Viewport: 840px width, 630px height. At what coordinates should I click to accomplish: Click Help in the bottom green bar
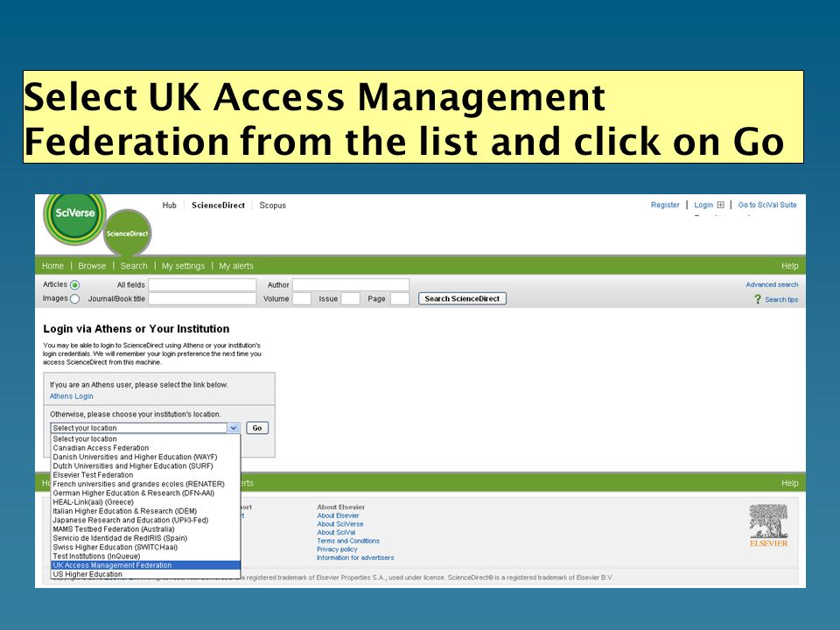tap(789, 483)
